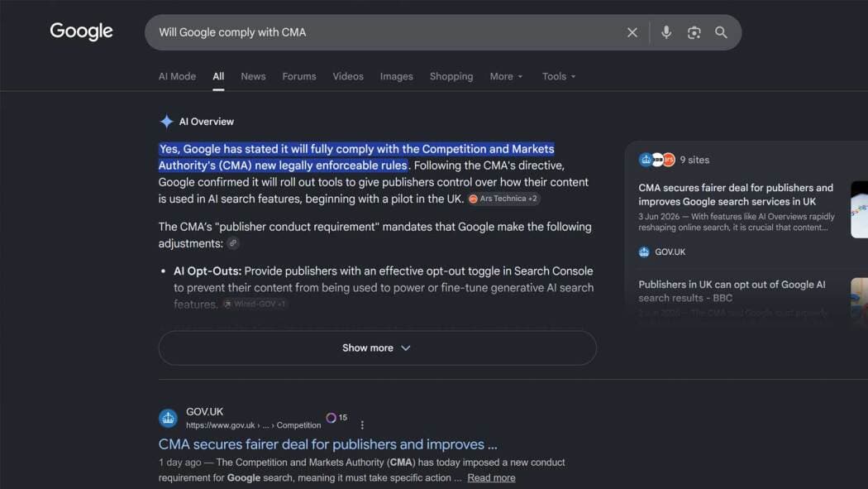Switch to News tab
Screen dimensions: 868x489
tap(253, 76)
